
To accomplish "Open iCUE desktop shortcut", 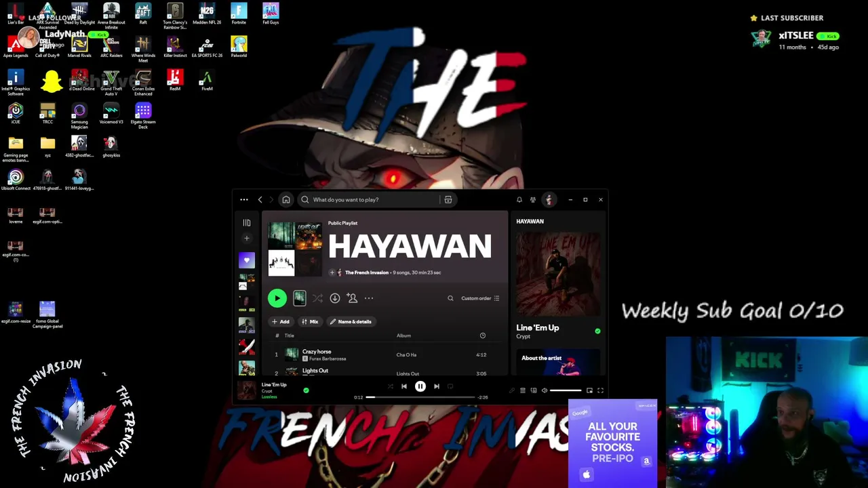I will coord(16,113).
